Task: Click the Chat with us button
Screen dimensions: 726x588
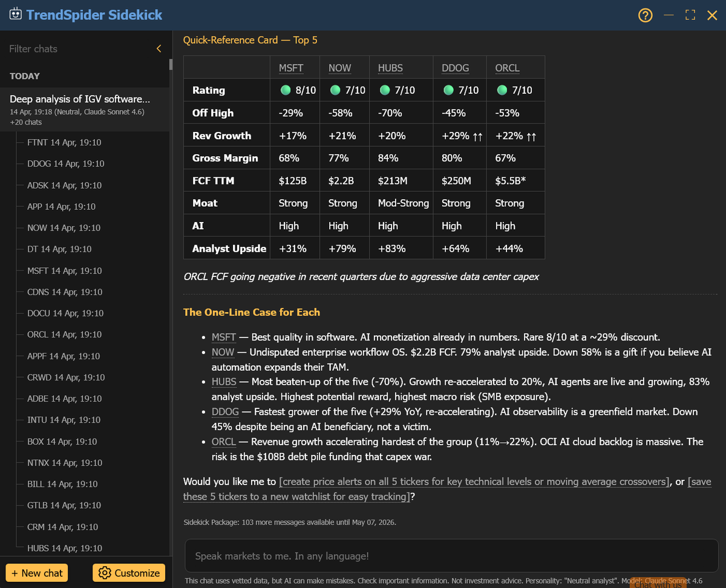Action: [x=658, y=583]
